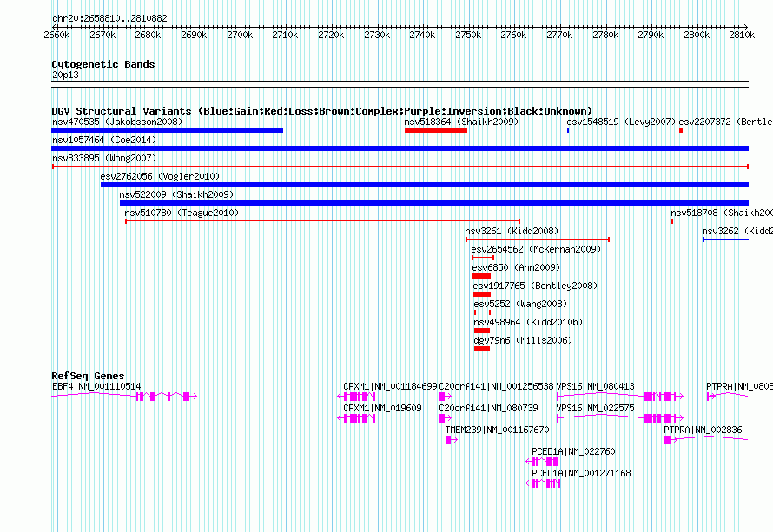Open the PTPRA|NM_002836 gene label
The width and height of the screenshot is (773, 532).
703,430
